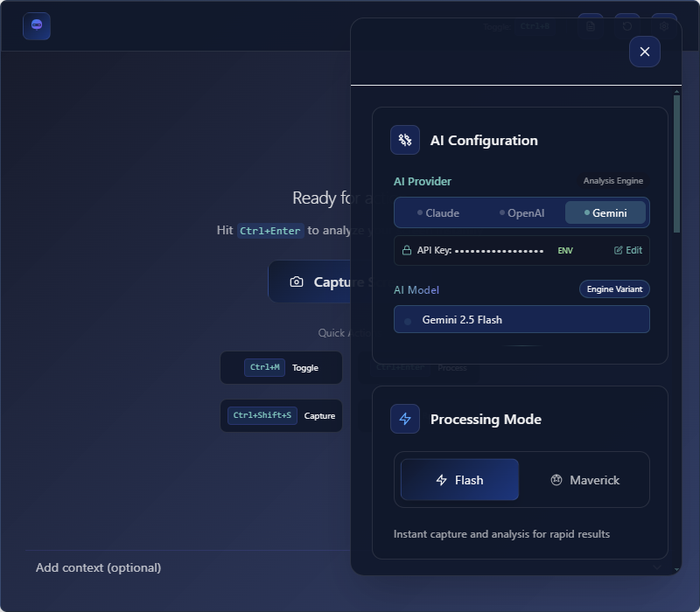Select OpenAI as AI provider
The height and width of the screenshot is (612, 700).
tap(521, 213)
